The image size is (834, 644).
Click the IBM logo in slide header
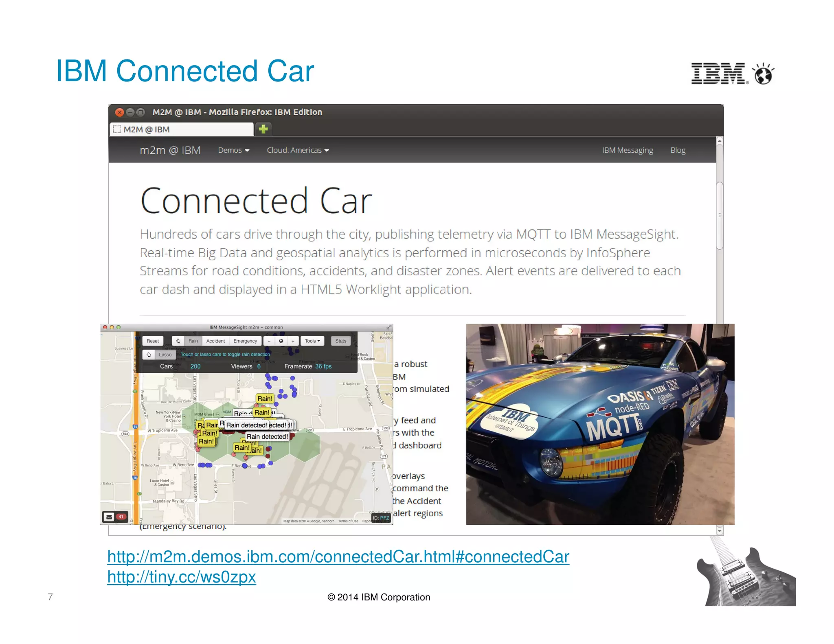(x=719, y=74)
